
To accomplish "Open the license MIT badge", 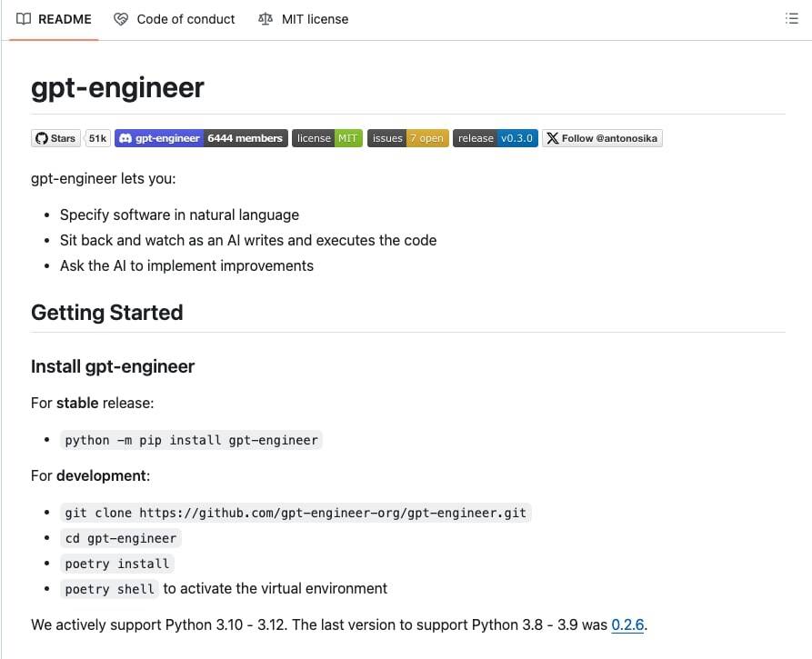I will coord(327,138).
